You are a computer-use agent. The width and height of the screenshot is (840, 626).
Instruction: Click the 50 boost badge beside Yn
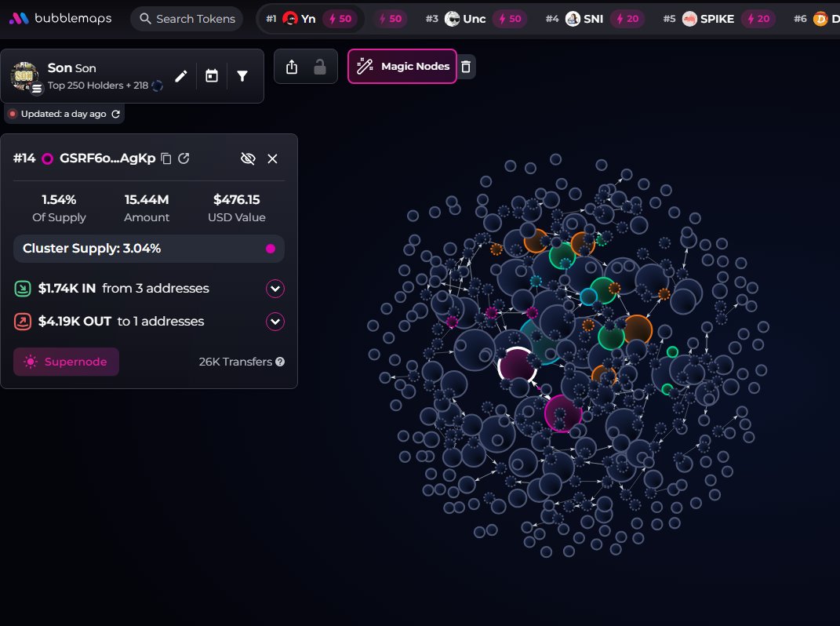pyautogui.click(x=340, y=19)
